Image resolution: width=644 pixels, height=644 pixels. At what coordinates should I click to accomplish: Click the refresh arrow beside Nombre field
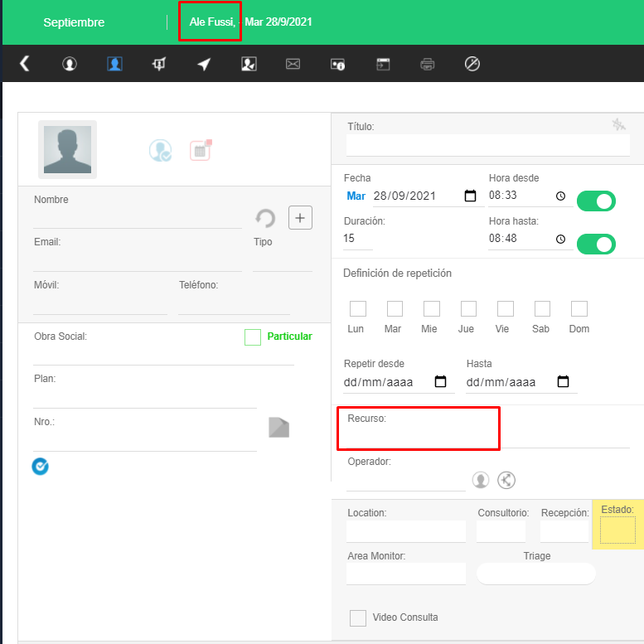click(264, 218)
